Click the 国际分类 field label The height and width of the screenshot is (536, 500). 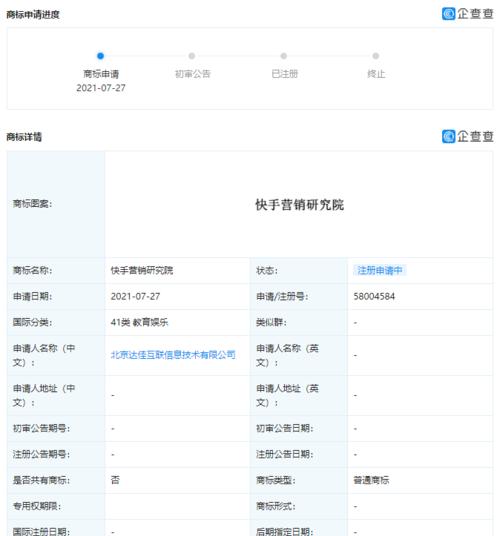click(x=32, y=322)
